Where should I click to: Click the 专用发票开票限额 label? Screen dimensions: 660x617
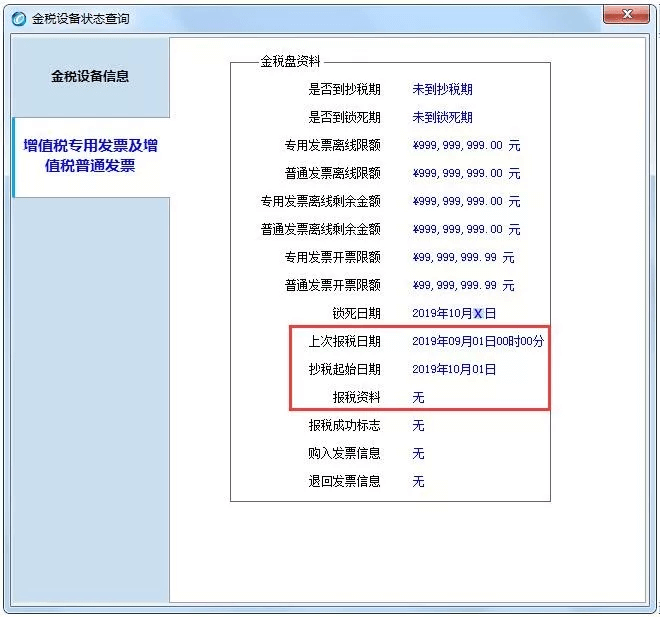click(x=332, y=257)
